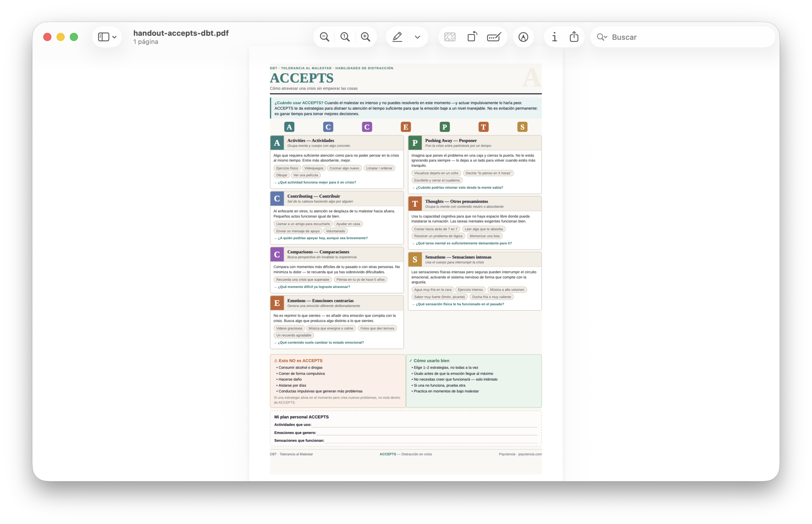This screenshot has width=812, height=524.
Task: Click the zoom out magnifier icon
Action: point(324,37)
